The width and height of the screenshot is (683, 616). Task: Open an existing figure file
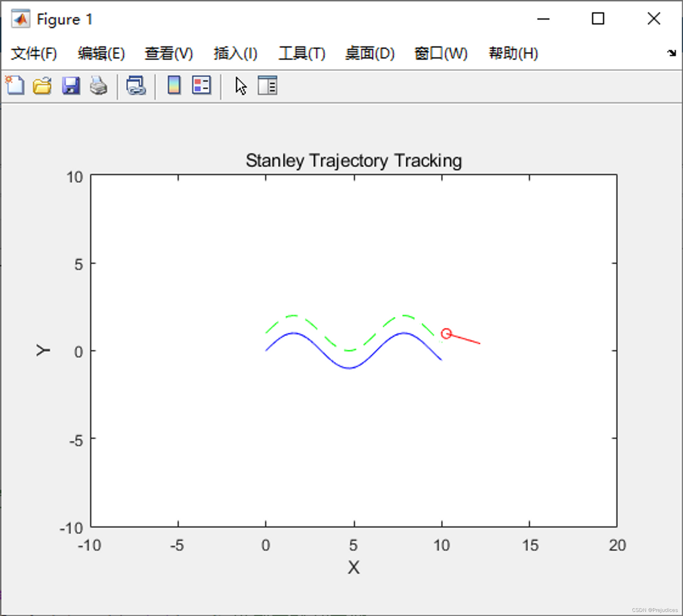coord(42,86)
